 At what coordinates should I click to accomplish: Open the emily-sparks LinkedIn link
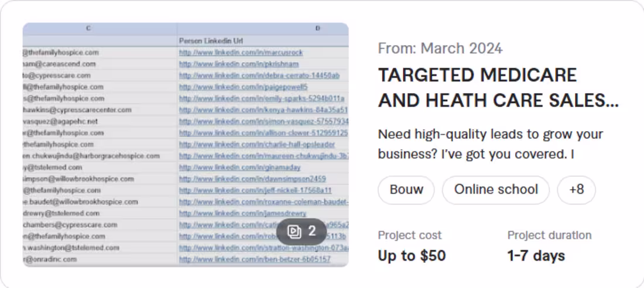[262, 98]
